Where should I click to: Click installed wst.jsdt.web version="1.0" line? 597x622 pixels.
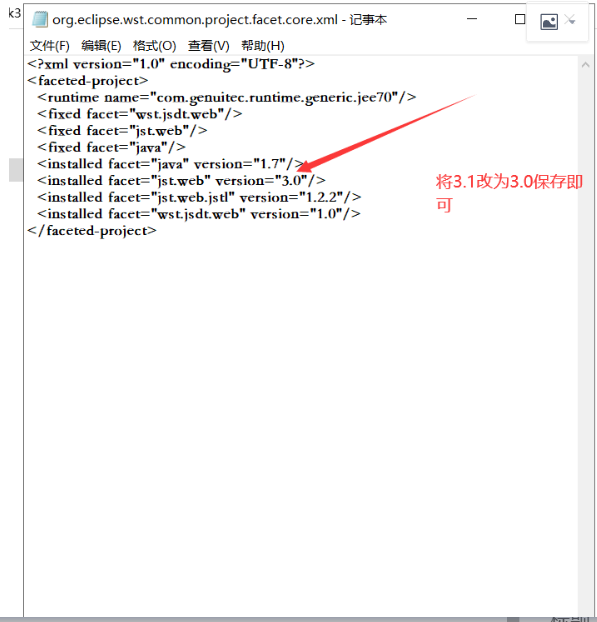click(199, 214)
